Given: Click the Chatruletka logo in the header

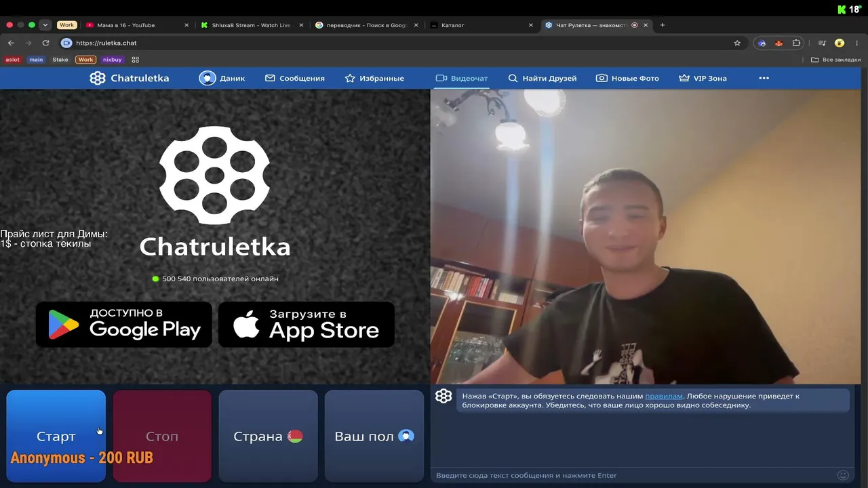Looking at the screenshot, I should (130, 78).
